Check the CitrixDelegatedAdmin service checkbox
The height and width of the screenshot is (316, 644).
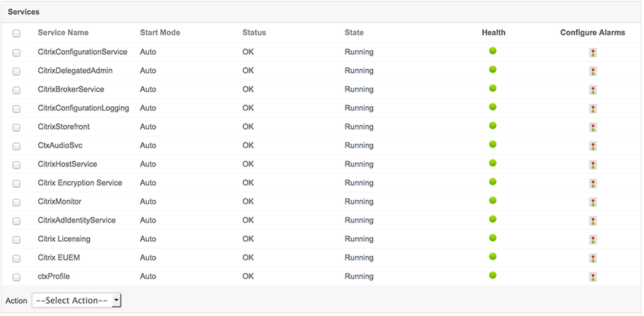point(17,71)
